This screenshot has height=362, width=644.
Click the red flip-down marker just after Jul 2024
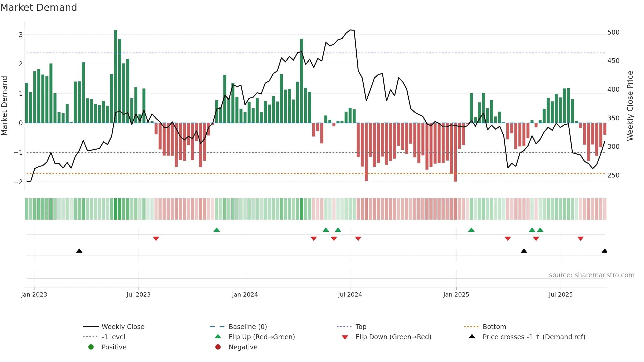coord(358,239)
